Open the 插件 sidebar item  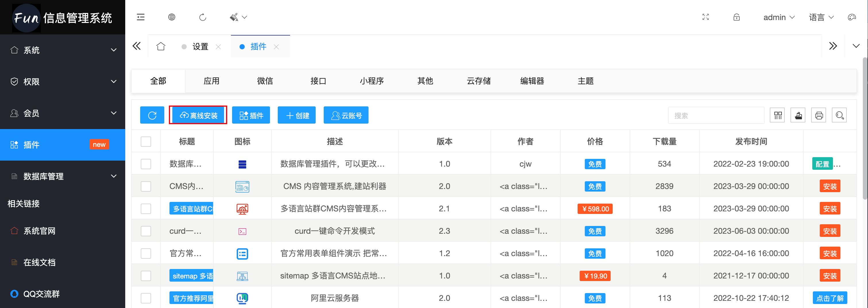[63, 145]
